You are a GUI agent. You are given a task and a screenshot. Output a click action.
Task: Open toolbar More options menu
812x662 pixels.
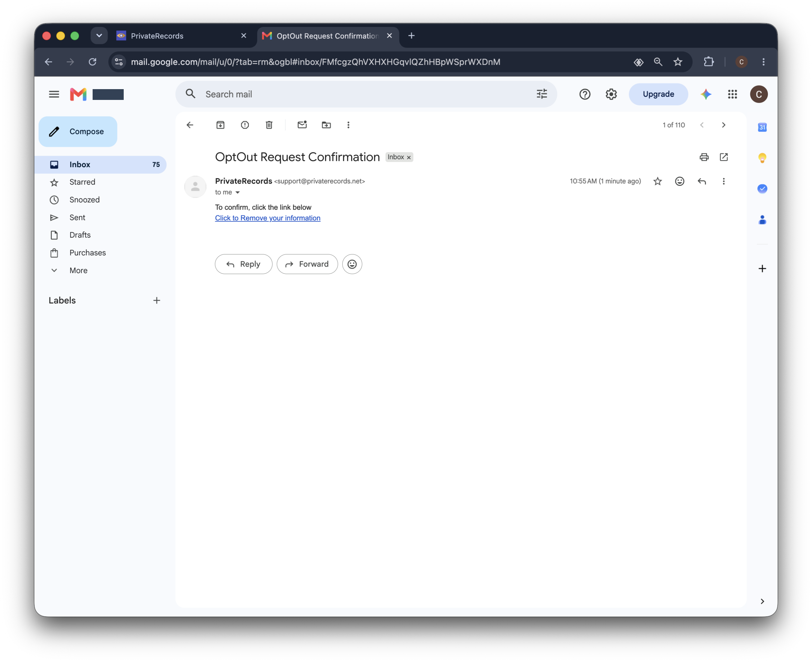pos(348,125)
